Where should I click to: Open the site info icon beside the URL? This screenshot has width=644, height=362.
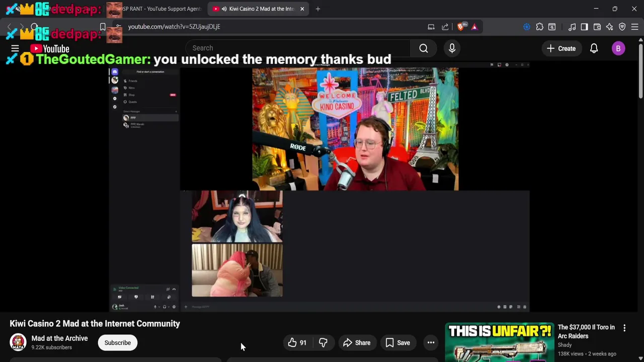click(119, 27)
